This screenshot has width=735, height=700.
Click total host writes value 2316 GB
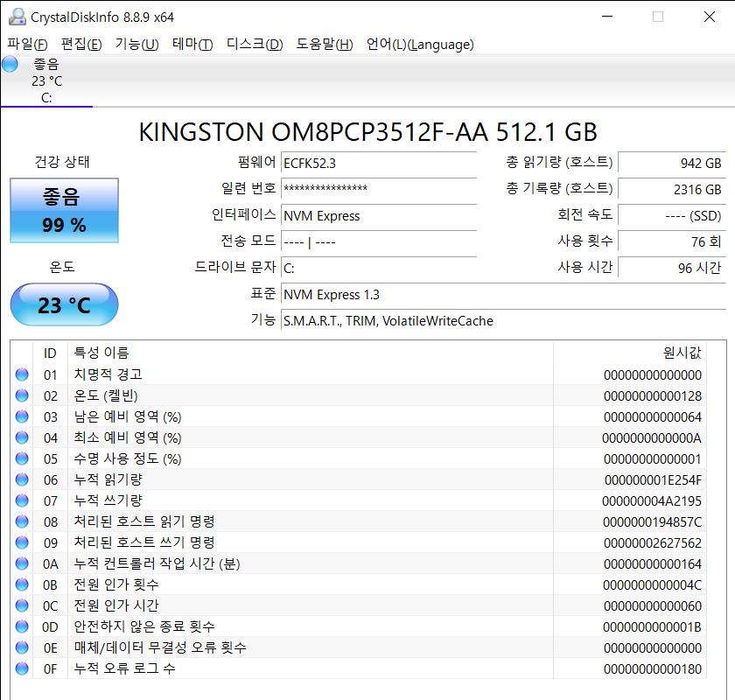672,189
